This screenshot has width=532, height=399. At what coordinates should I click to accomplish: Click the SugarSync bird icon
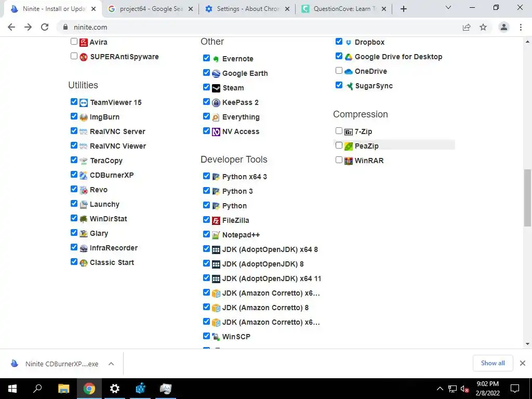[349, 86]
